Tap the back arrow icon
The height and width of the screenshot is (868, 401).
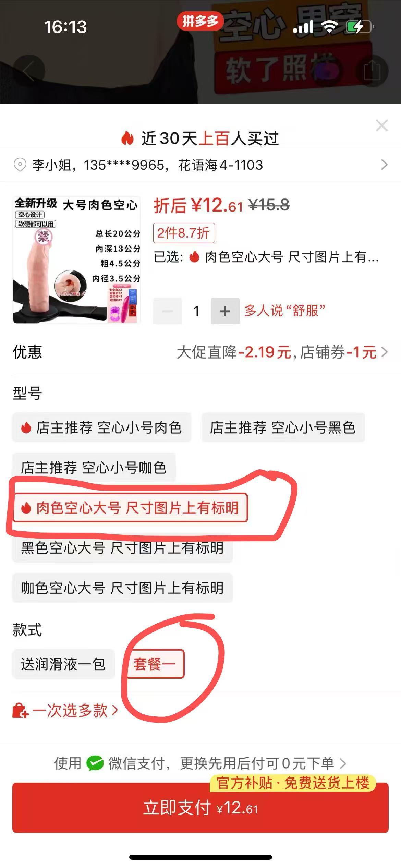pos(28,71)
